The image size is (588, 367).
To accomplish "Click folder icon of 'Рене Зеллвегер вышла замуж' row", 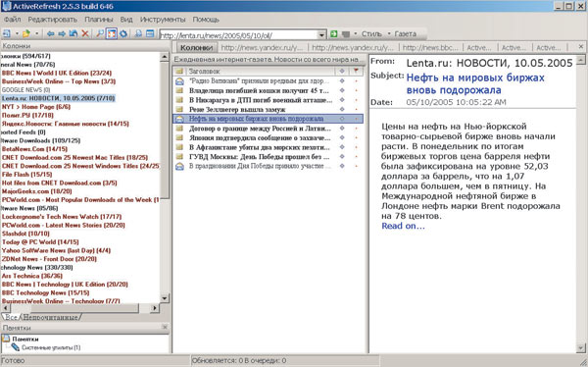I will 179,109.
